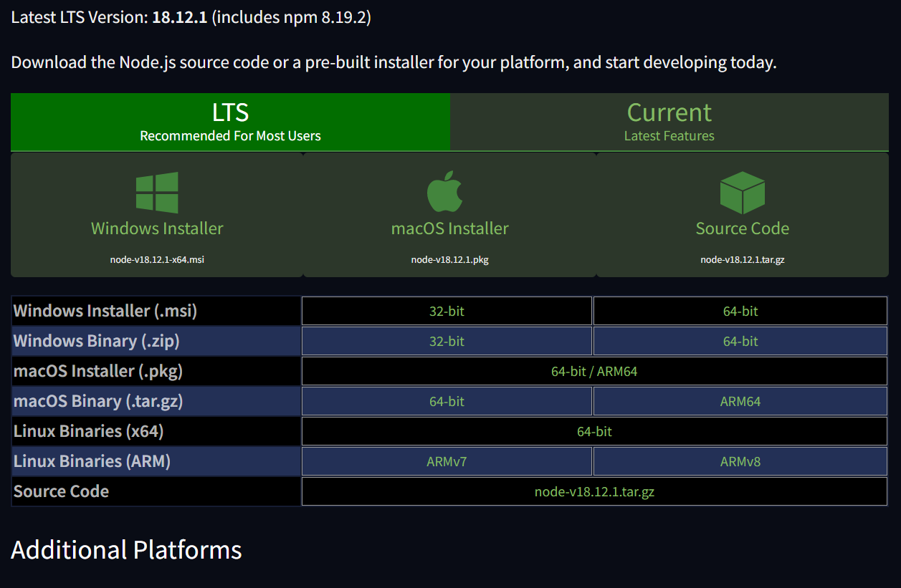This screenshot has height=588, width=901.
Task: Download ARMv7 Linux Binaries
Action: (447, 461)
